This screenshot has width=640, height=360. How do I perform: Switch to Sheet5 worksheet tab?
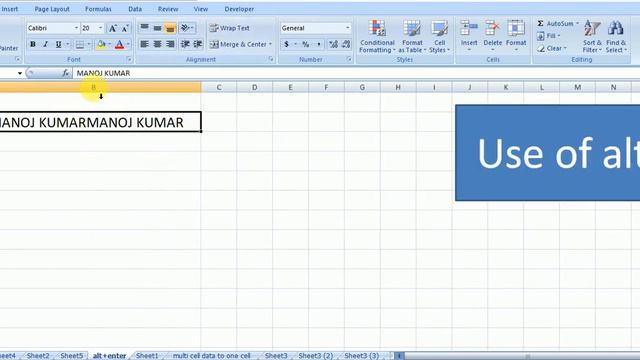coord(71,356)
